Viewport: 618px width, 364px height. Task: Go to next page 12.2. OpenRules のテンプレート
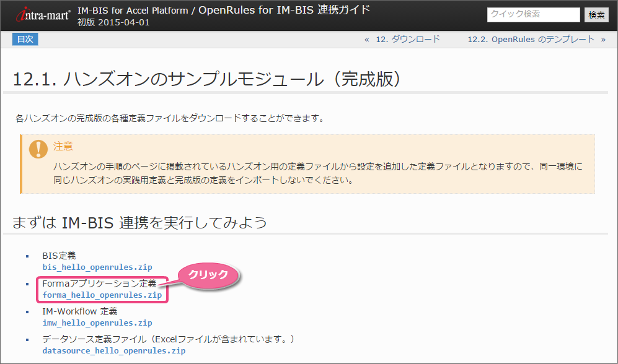coord(531,40)
